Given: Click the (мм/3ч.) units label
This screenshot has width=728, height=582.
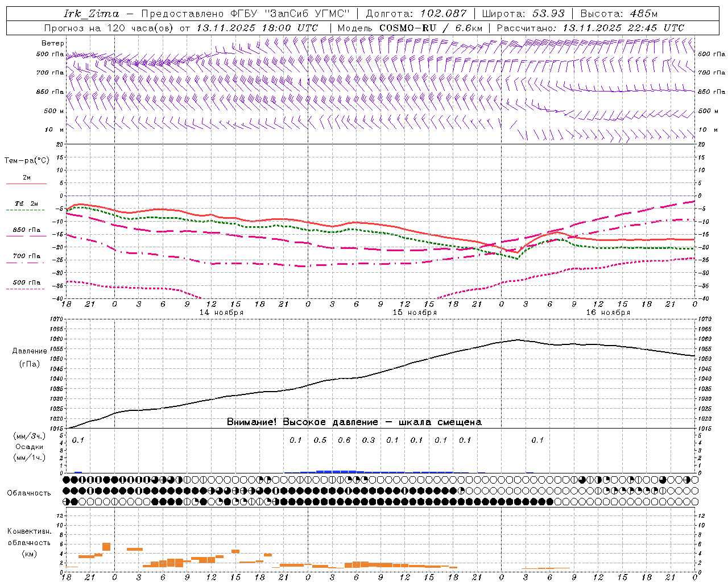Looking at the screenshot, I should click(x=29, y=436).
